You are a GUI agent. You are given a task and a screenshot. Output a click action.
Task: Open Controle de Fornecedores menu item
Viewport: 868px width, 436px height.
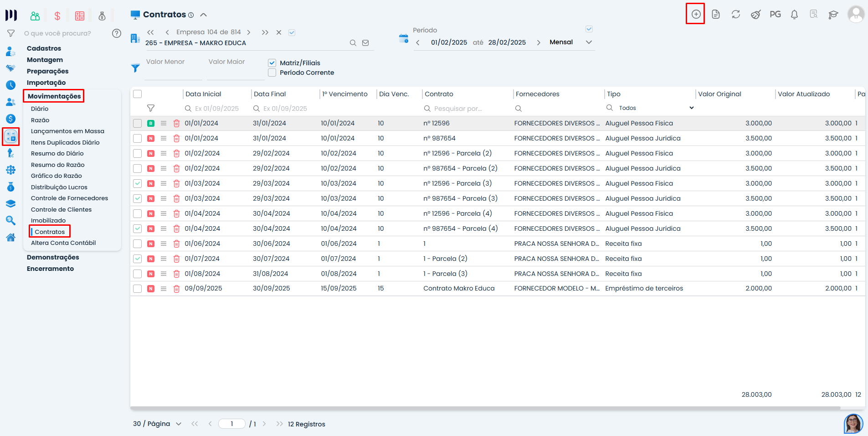tap(69, 198)
